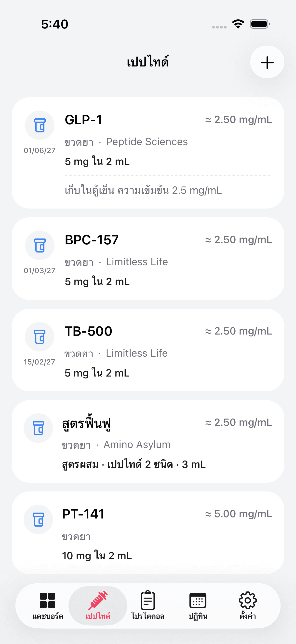296x644 pixels.
Task: Tap the Wi-Fi status icon
Action: pyautogui.click(x=238, y=24)
